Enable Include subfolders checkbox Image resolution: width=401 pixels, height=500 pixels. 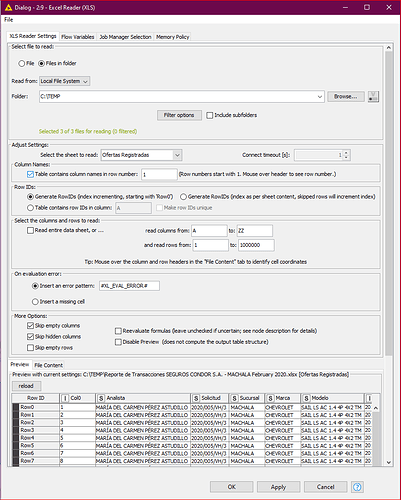point(210,115)
